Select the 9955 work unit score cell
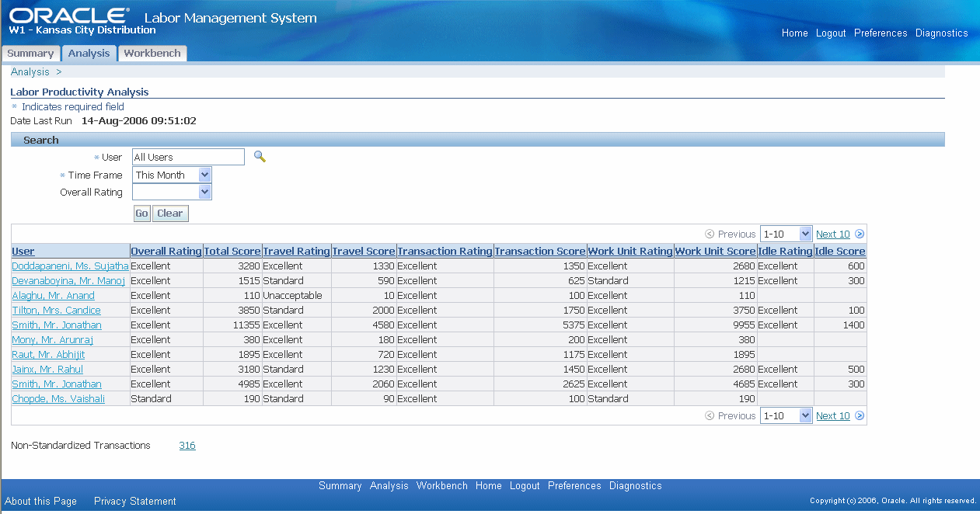The height and width of the screenshot is (514, 980). click(x=715, y=325)
